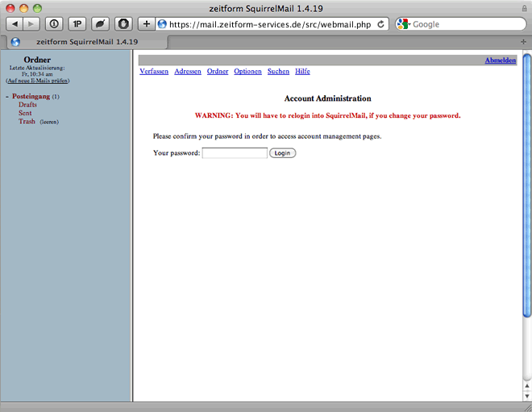Open the Hilfe link
Screen dimensions: 532x412
302,71
